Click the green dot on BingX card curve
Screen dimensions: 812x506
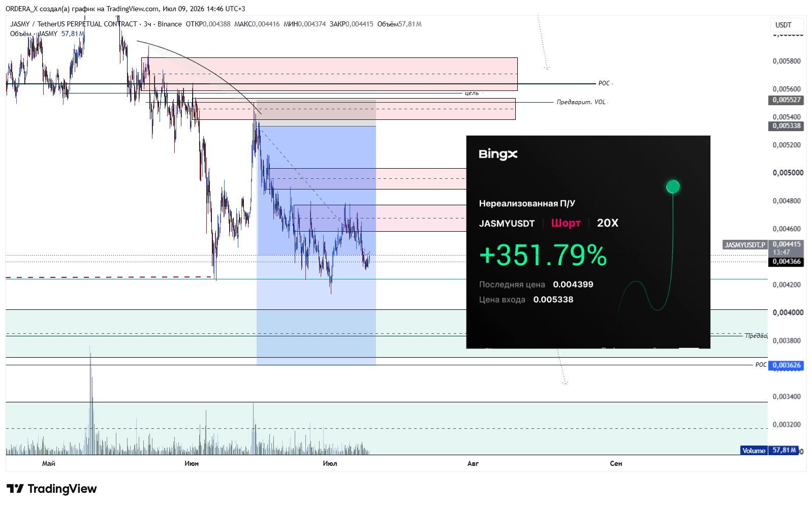tap(673, 186)
